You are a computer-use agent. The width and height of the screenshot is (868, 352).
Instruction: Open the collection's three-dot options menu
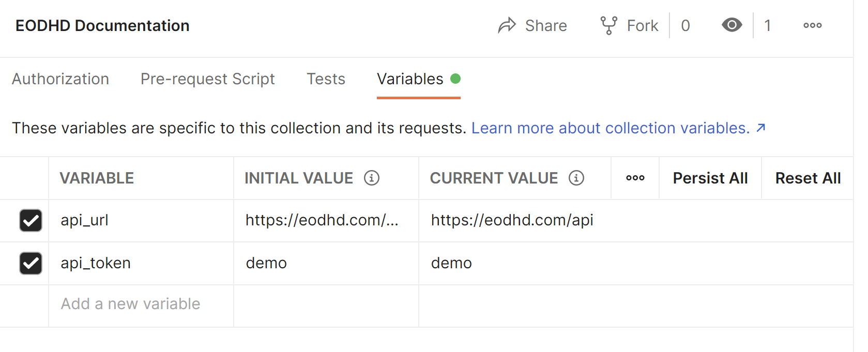tap(813, 25)
